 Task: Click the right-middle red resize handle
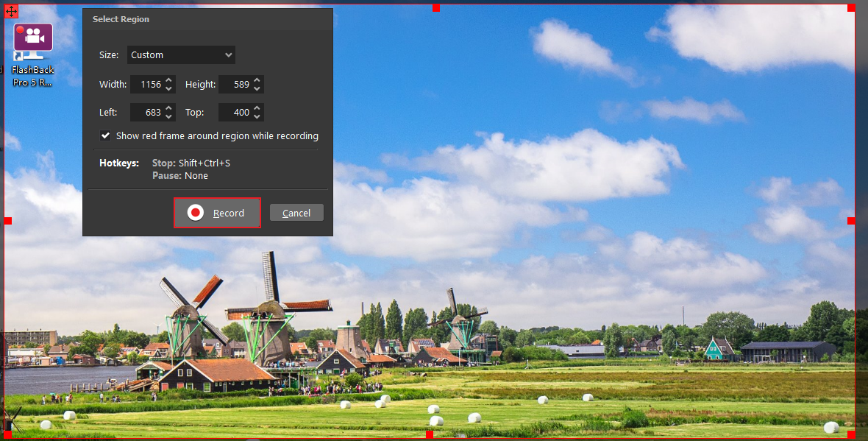(x=851, y=221)
